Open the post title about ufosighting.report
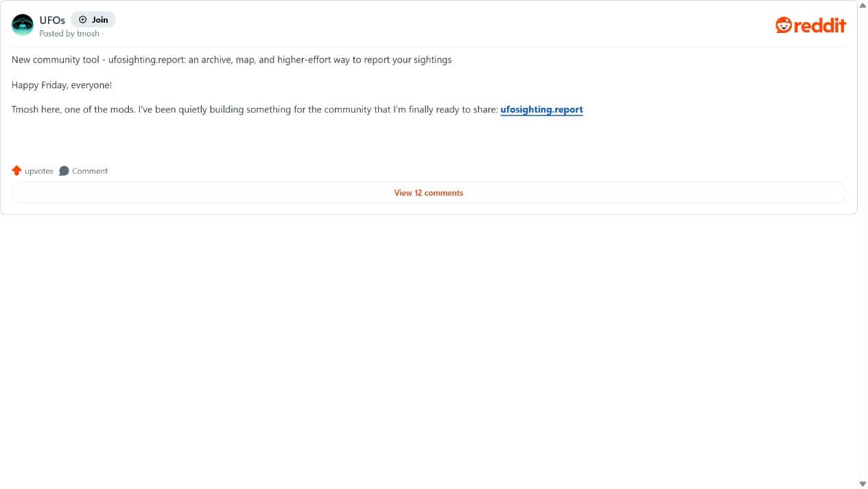The width and height of the screenshot is (868, 489). 231,60
